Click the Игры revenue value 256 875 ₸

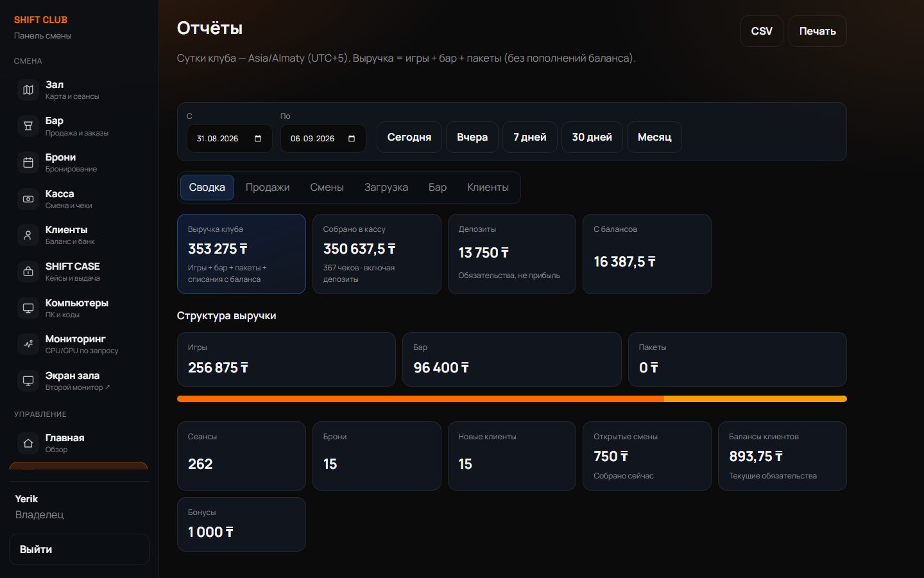(x=218, y=368)
